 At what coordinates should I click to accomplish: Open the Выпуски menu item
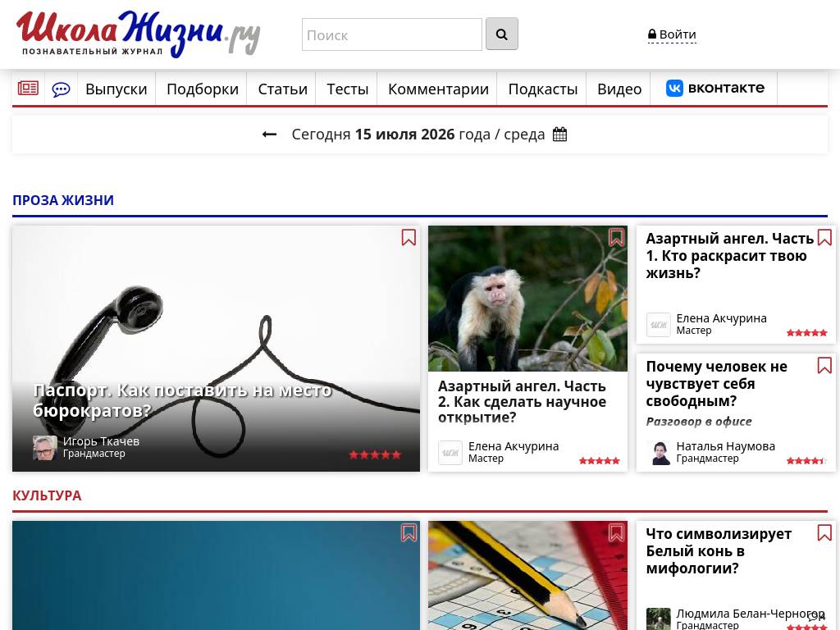pos(116,89)
